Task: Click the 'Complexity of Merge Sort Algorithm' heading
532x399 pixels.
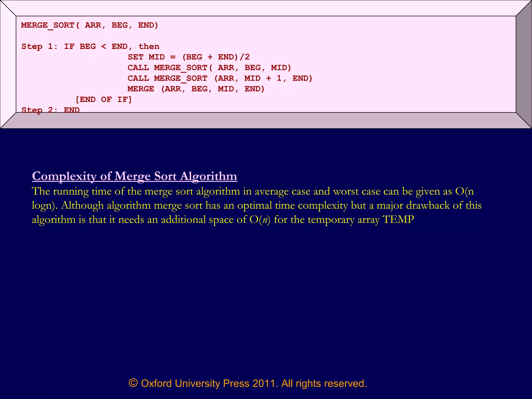Action: (134, 176)
